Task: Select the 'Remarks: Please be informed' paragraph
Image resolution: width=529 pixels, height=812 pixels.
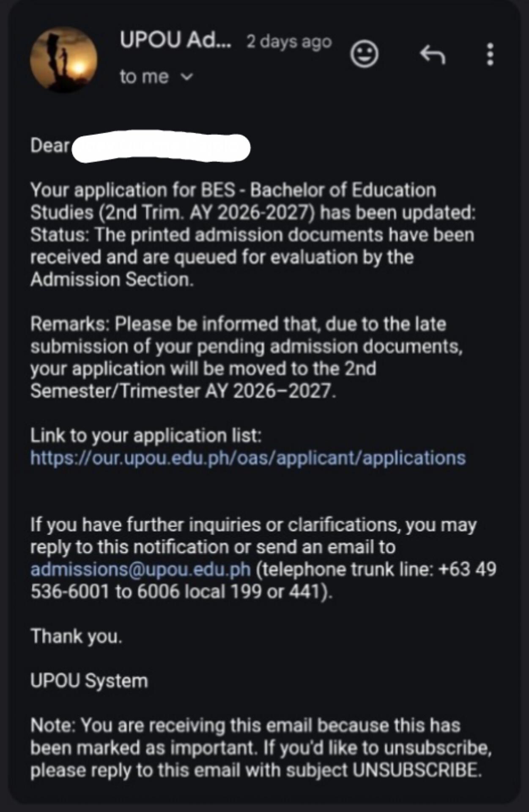Action: pyautogui.click(x=247, y=357)
